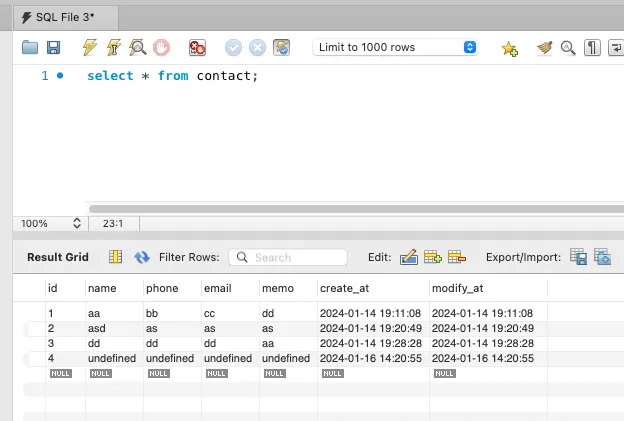Select create_at 2024-01-14 19:20:49 cell
Viewport: 624px width, 421px height.
373,328
